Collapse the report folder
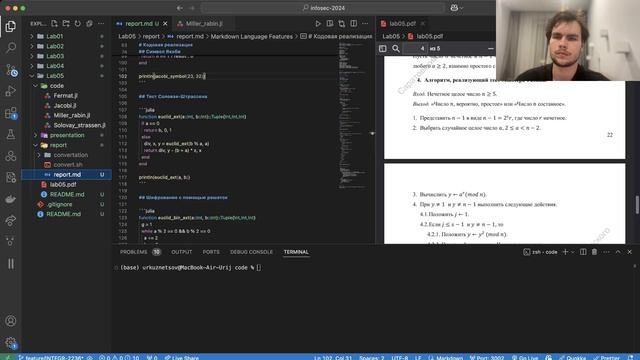 click(x=36, y=145)
